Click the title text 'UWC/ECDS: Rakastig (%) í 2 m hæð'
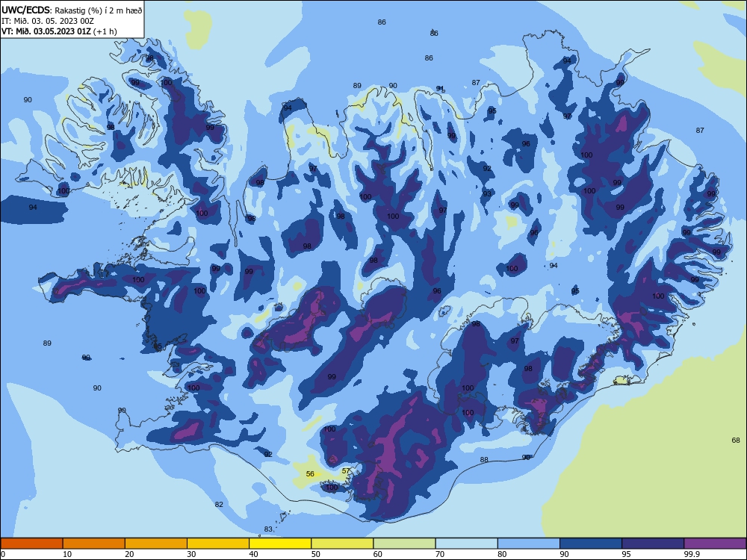 [72, 10]
